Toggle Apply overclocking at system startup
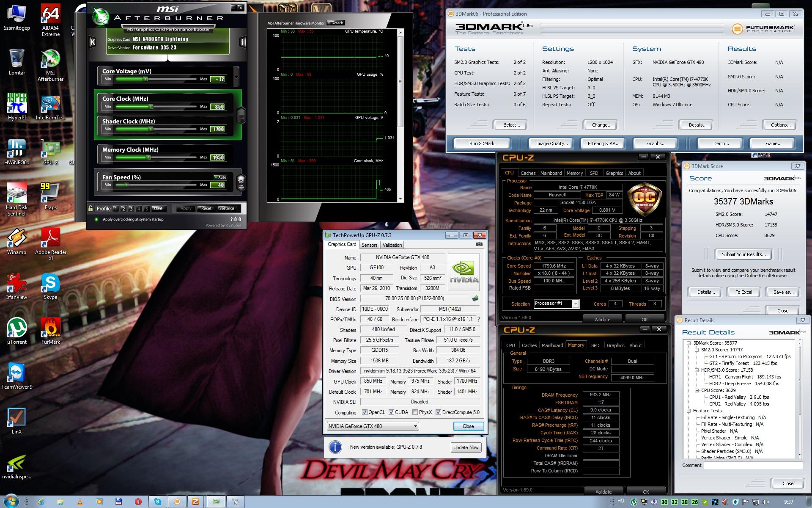This screenshot has height=508, width=812. coord(96,219)
